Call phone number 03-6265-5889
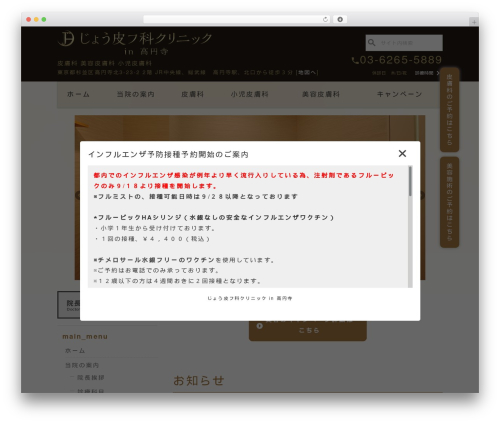This screenshot has height=423, width=500. click(x=401, y=60)
